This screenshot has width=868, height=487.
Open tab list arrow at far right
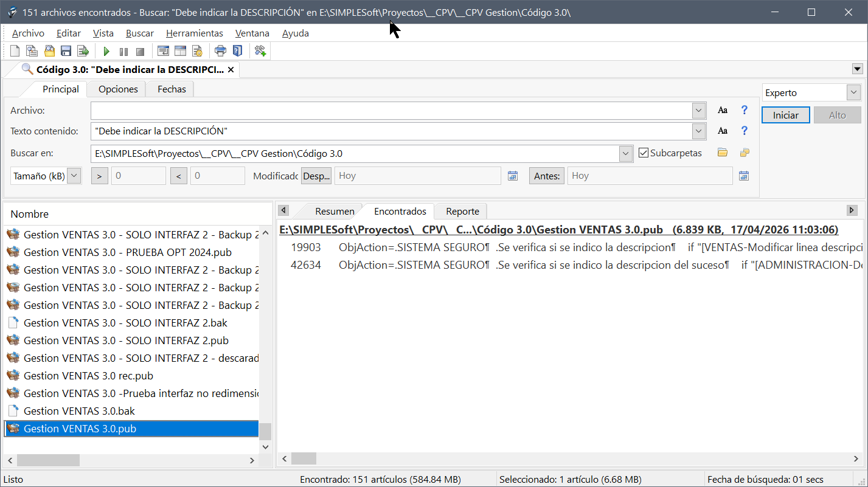(858, 69)
